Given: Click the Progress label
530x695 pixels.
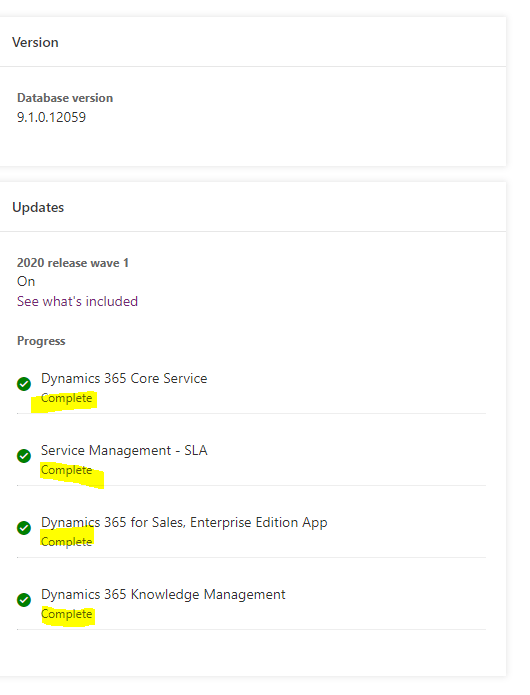Looking at the screenshot, I should pos(41,341).
